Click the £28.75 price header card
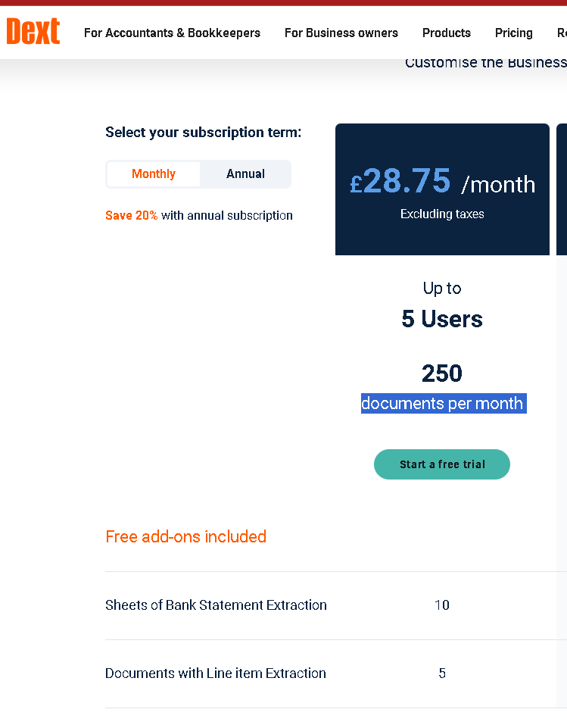The height and width of the screenshot is (728, 567). click(x=442, y=189)
